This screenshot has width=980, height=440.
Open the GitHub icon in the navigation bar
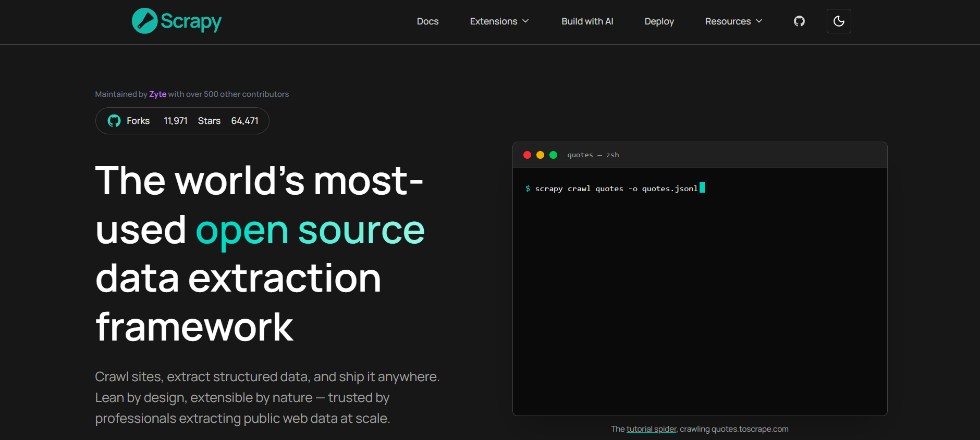[x=799, y=21]
